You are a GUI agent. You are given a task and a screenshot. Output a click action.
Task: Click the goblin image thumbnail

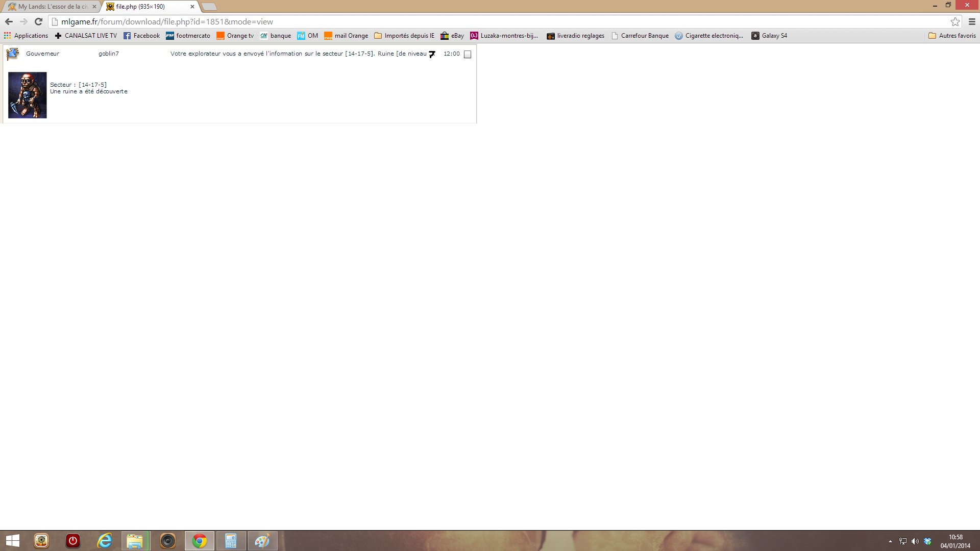28,95
